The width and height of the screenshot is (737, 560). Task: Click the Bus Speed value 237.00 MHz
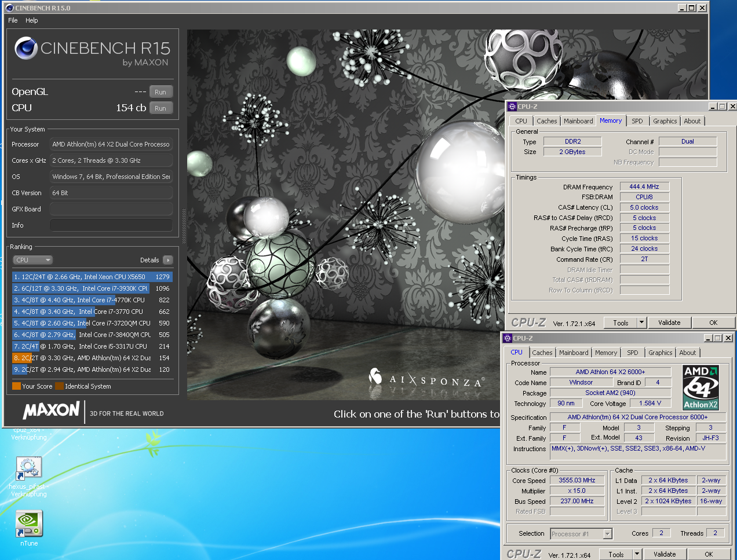(x=577, y=501)
